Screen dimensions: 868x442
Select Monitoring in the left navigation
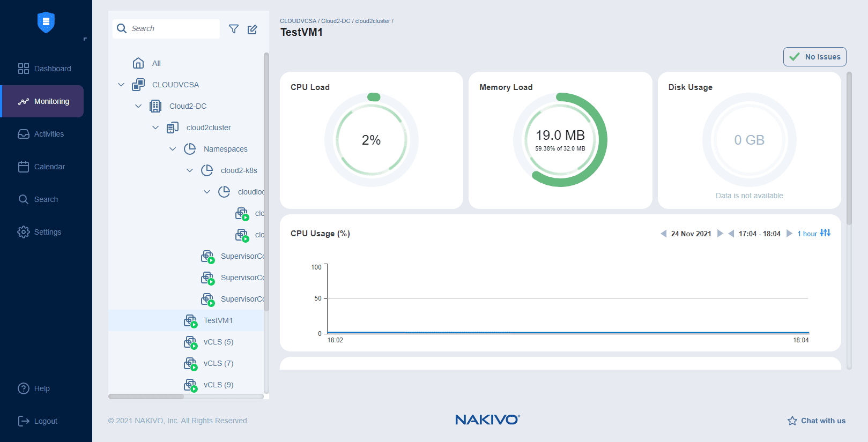coord(43,101)
